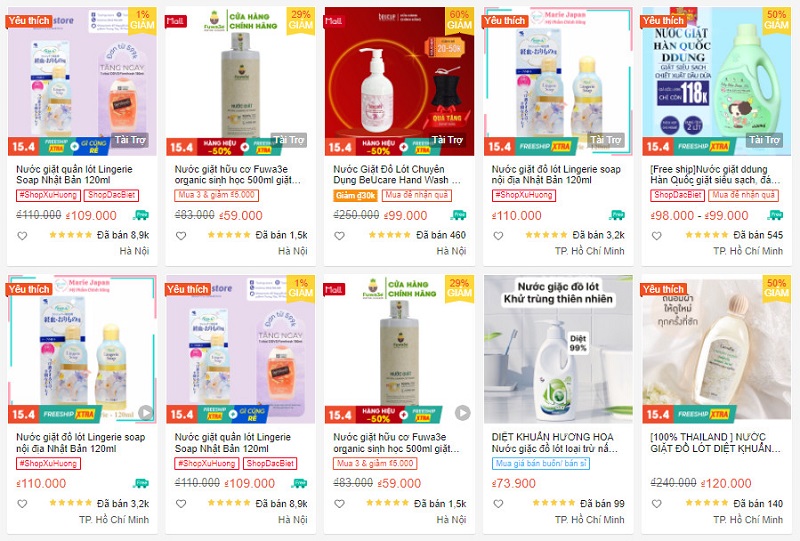Click star rating of product sold 460
This screenshot has height=541, width=800.
[390, 235]
